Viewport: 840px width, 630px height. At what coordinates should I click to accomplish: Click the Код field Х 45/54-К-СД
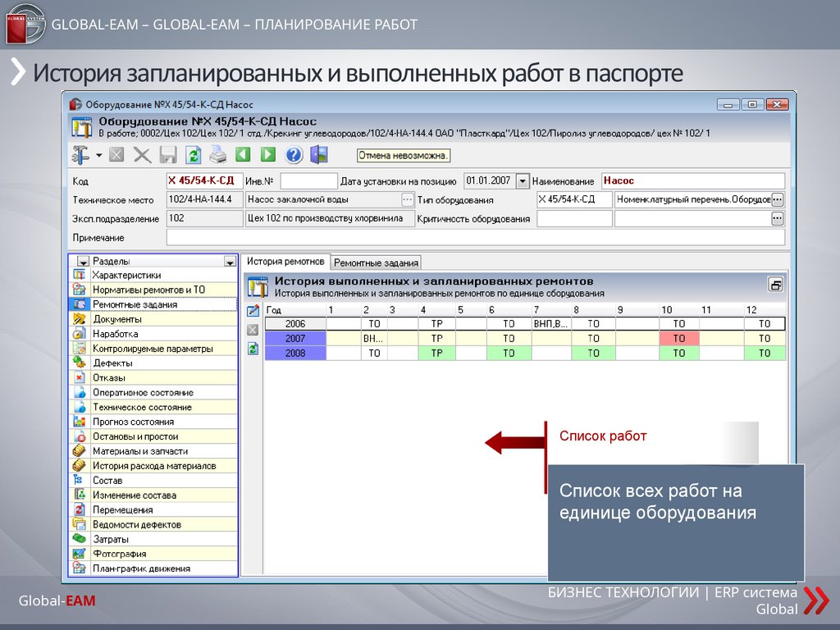click(x=204, y=181)
